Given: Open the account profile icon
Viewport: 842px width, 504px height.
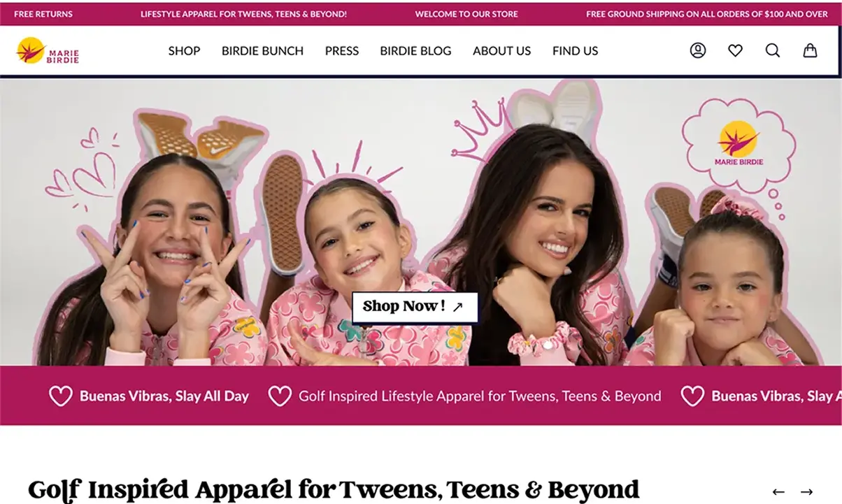Looking at the screenshot, I should click(x=698, y=50).
